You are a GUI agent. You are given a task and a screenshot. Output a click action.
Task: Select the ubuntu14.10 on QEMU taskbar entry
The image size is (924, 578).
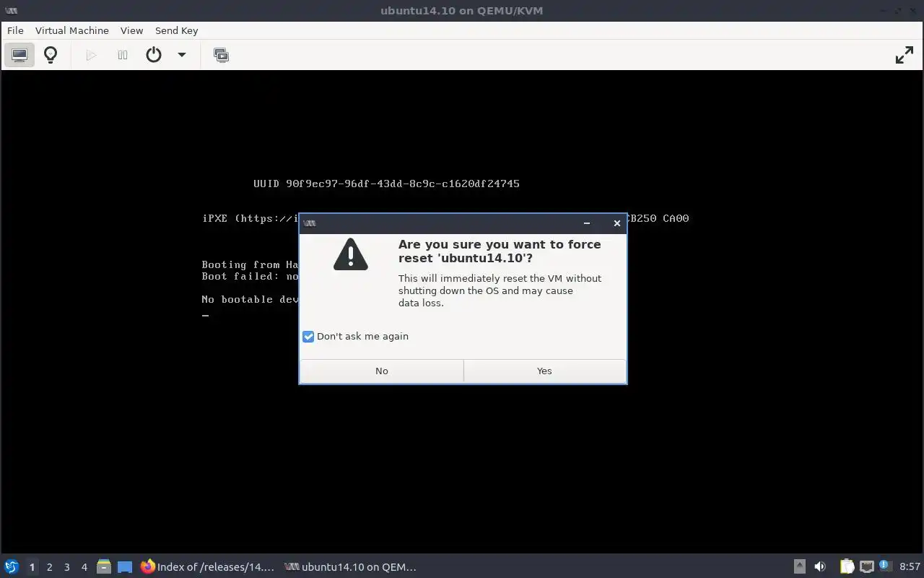tap(351, 567)
